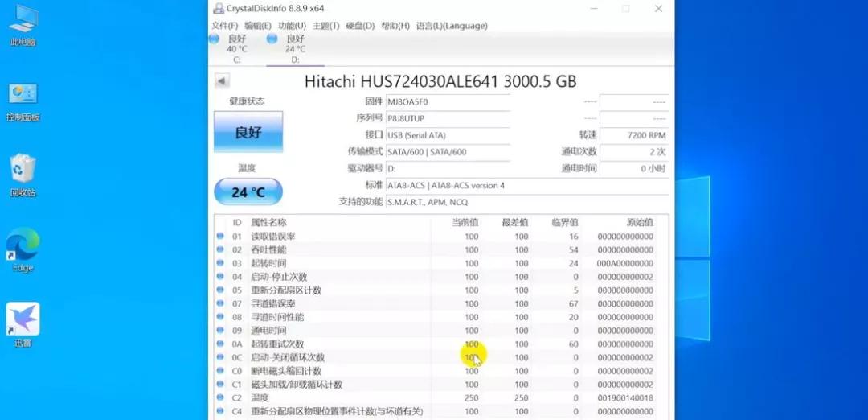Select raw value 001900140018

[625, 397]
